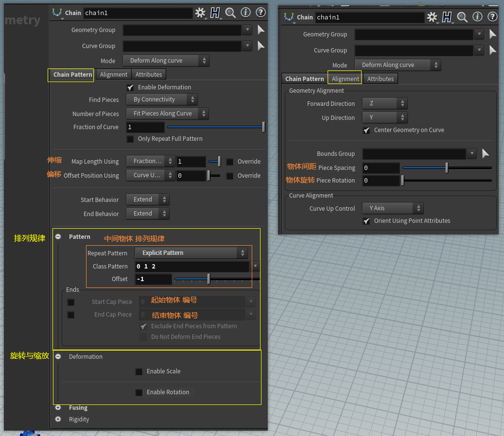
Task: Click the H icon in right Chain panel
Action: 447,17
